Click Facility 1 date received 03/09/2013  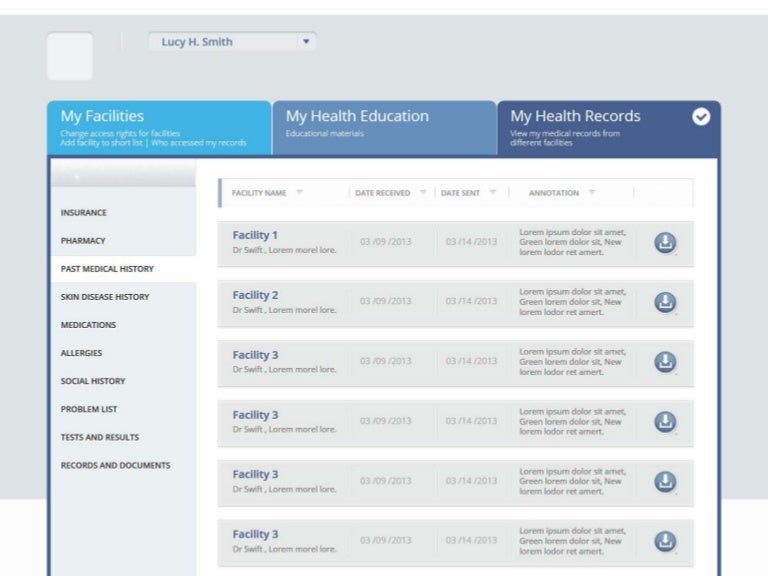[x=385, y=241]
